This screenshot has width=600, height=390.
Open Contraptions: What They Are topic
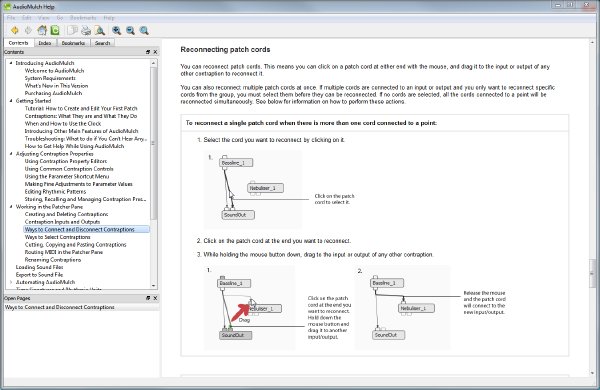81,116
